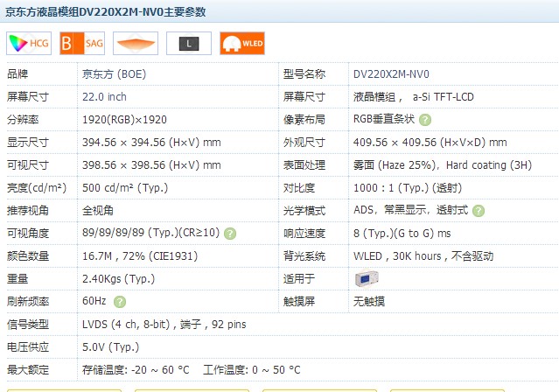Click backlight value WLED, 30K hours, 不含驱动
Viewport: 559px width, 392px height.
point(423,256)
